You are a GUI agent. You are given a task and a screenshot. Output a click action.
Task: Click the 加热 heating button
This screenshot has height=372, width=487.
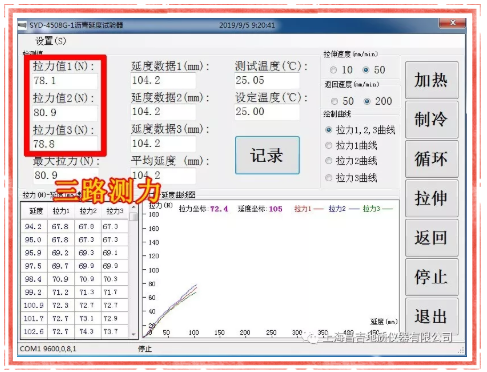432,80
